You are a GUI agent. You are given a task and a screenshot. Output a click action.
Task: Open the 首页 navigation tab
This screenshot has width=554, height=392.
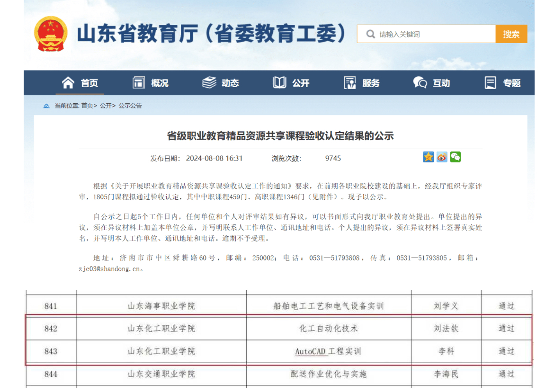[x=89, y=83]
